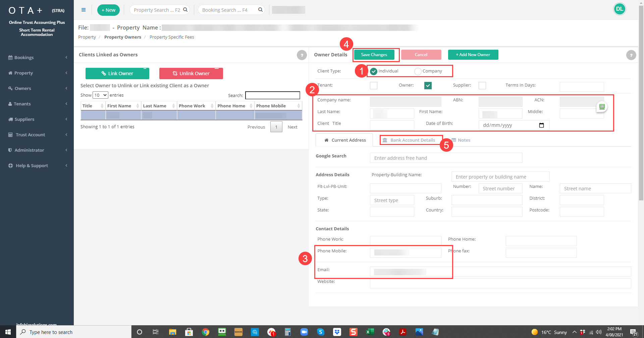Open Skype from the taskbar
Viewport: 644px width, 338px height.
point(321,332)
